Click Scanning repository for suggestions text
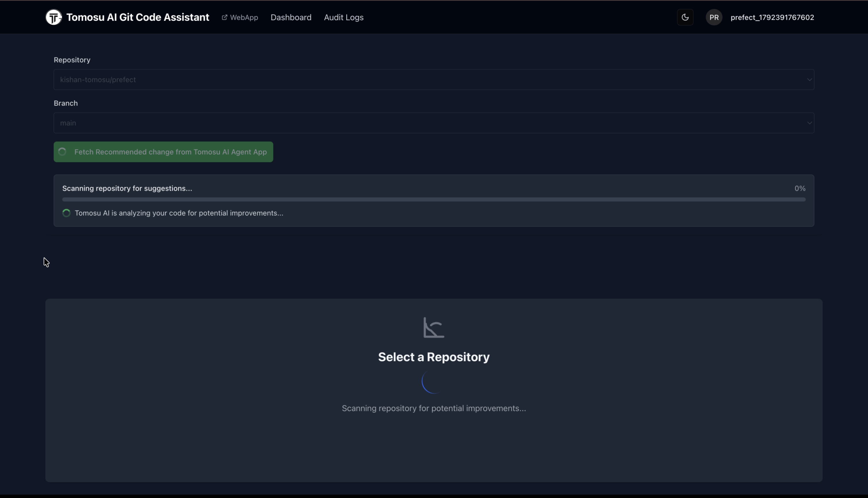868x498 pixels. pos(127,188)
